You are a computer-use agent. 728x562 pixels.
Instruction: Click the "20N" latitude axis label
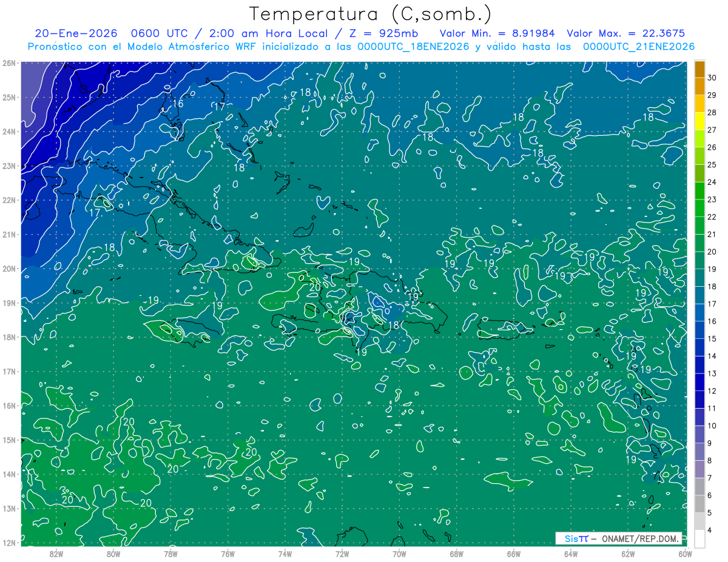pyautogui.click(x=9, y=269)
